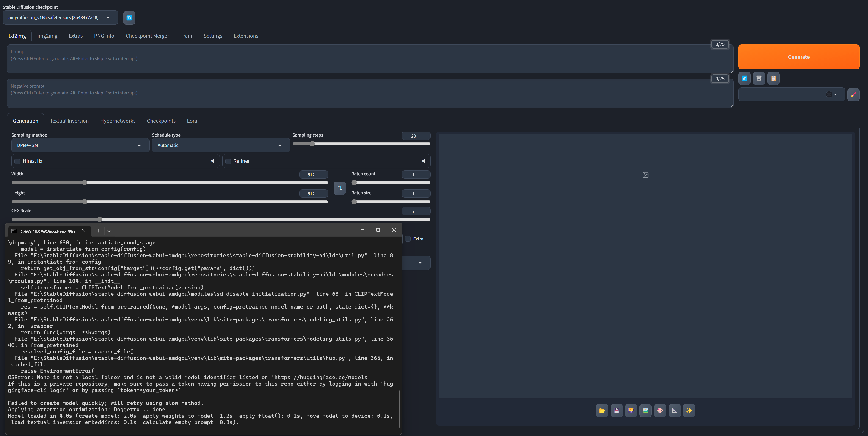Open terminal tab dropdown chevron
The width and height of the screenshot is (868, 436).
[x=109, y=231]
